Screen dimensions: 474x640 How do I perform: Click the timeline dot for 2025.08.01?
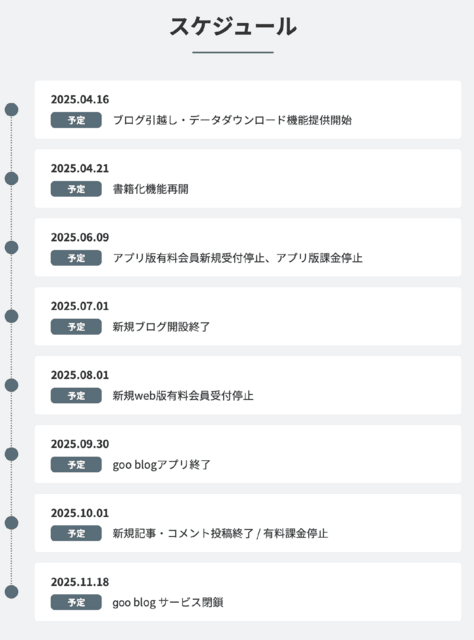11,385
